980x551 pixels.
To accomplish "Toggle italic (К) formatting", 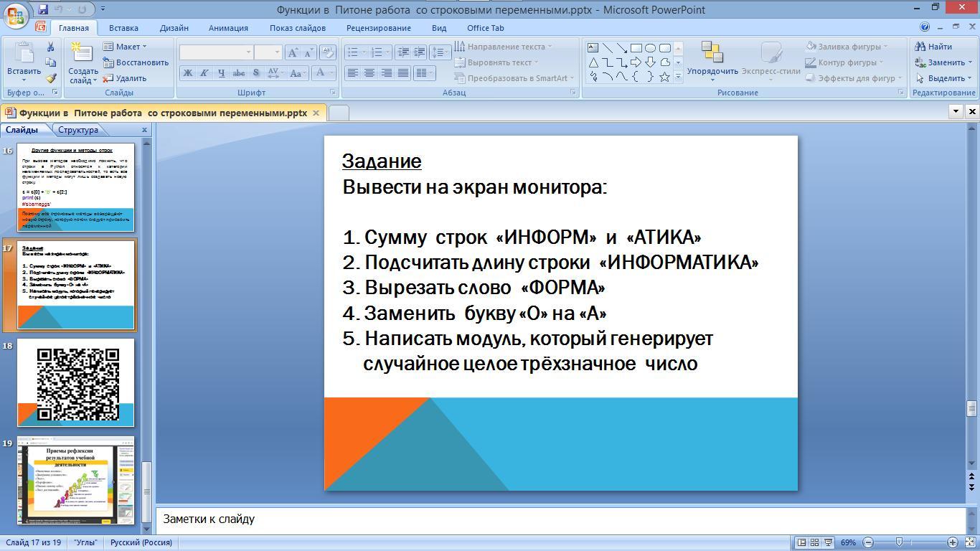I will pyautogui.click(x=204, y=72).
